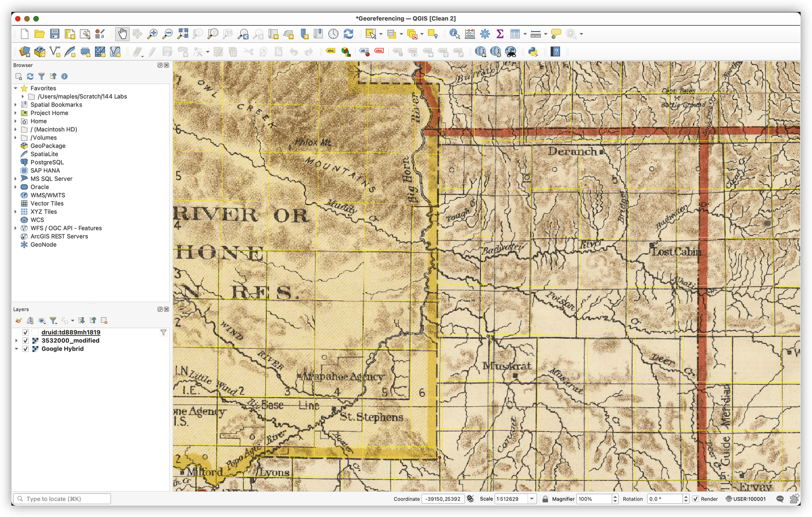Click the Save Project floppy icon
The height and width of the screenshot is (517, 812).
coord(55,34)
